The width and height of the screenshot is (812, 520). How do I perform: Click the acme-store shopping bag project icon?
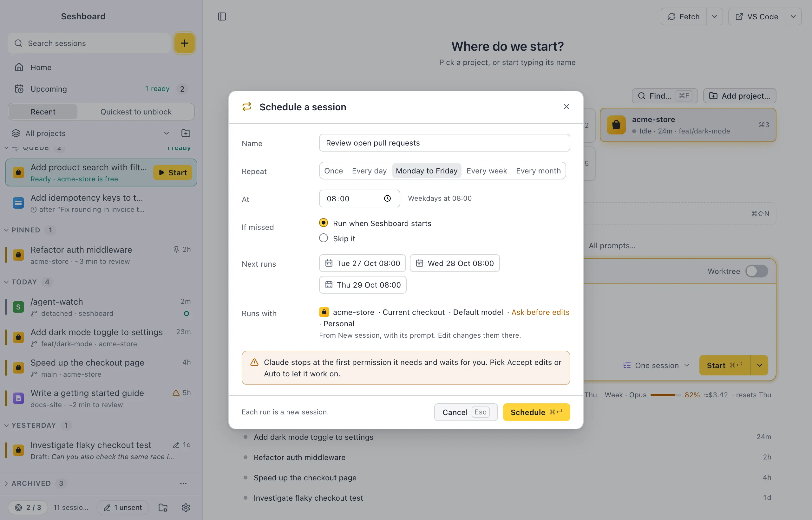point(616,125)
